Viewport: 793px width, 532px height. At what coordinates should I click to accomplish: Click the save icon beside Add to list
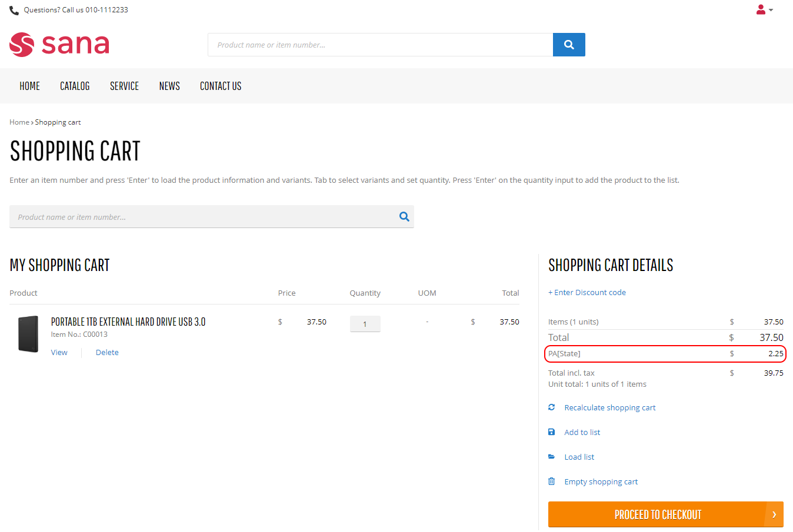point(551,432)
